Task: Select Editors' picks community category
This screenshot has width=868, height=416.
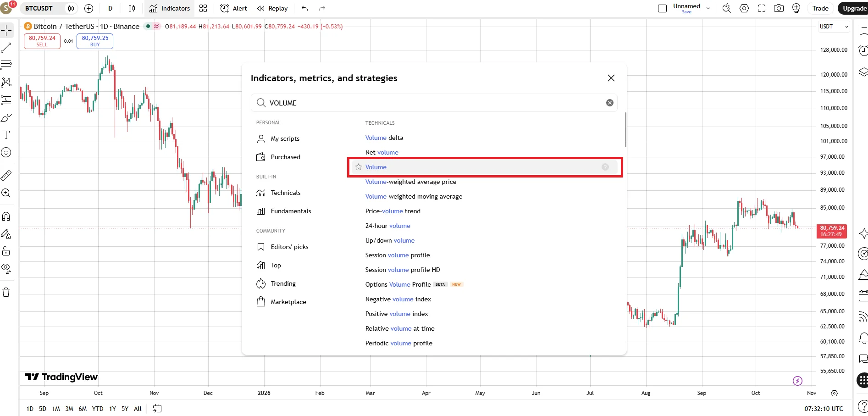Action: [289, 247]
